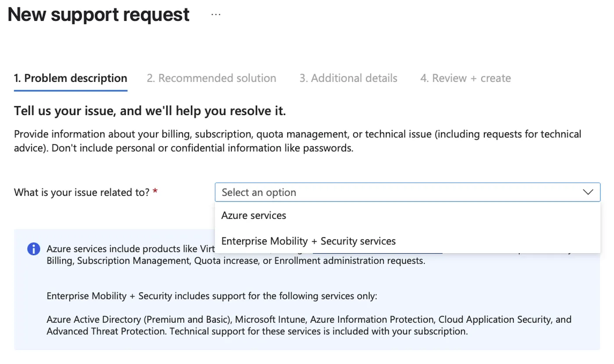This screenshot has height=364, width=614.
Task: Click the 'Tell us your issue' heading
Action: pyautogui.click(x=150, y=111)
